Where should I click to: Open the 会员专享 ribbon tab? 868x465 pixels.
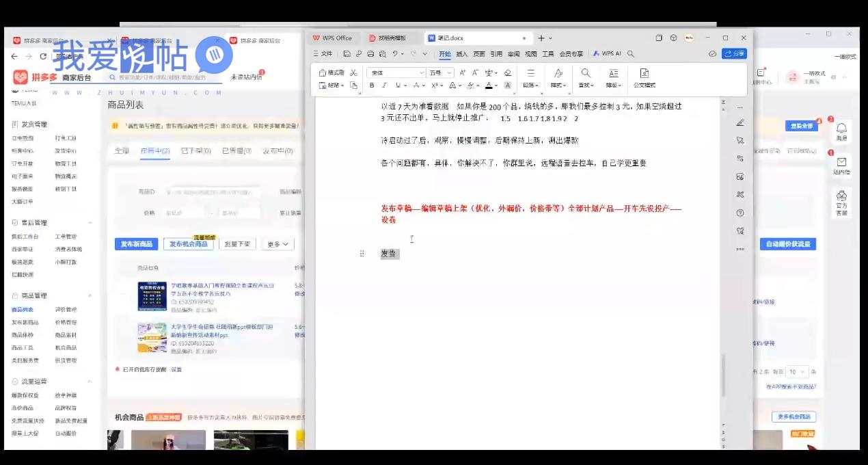click(x=571, y=53)
